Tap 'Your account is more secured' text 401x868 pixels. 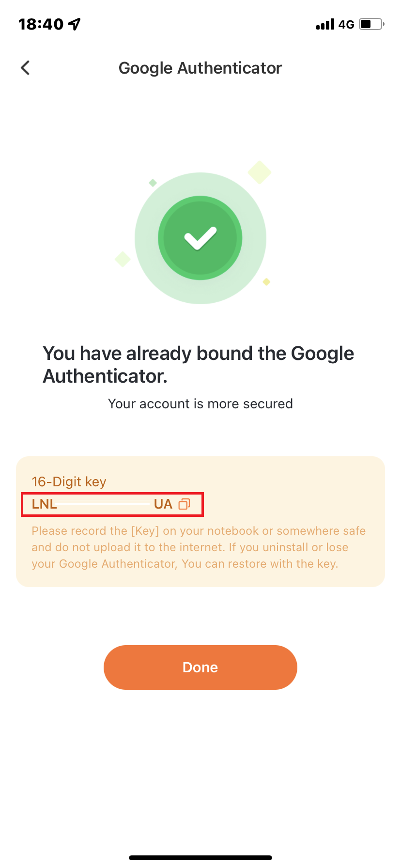pos(200,403)
